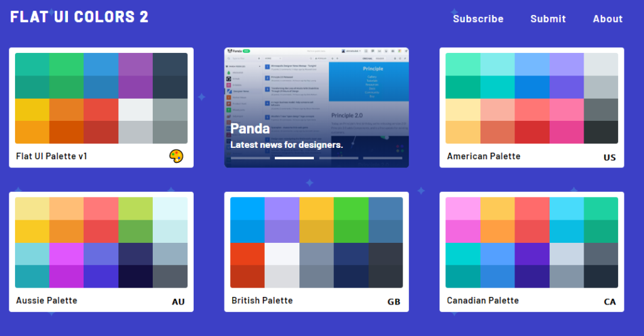Screen dimensions: 644x336
Task: Pick the light pink swatch in Canadian Palette
Action: [x=463, y=209]
